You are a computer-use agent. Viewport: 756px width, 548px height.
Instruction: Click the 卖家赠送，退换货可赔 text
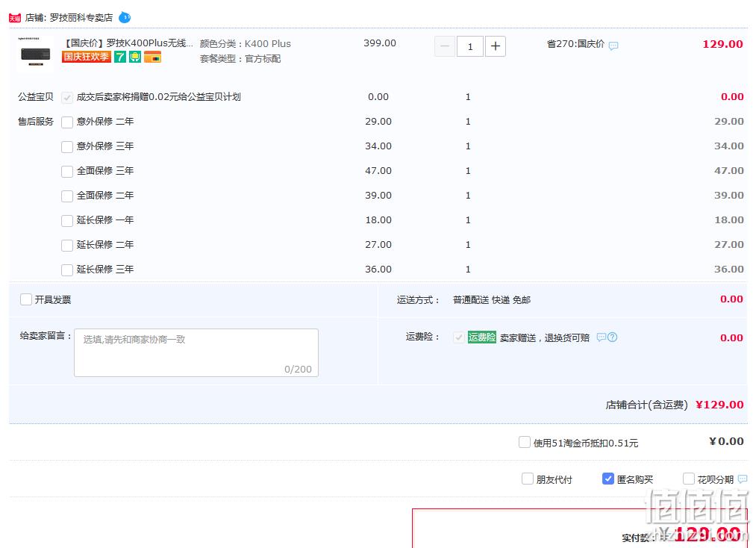coord(545,337)
